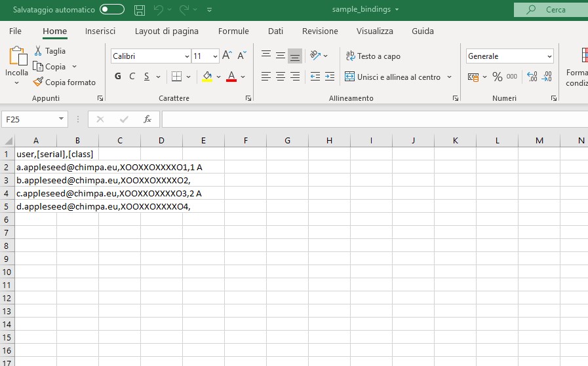The image size is (588, 366).
Task: Open the Allineamento dialog launcher
Action: [x=455, y=98]
